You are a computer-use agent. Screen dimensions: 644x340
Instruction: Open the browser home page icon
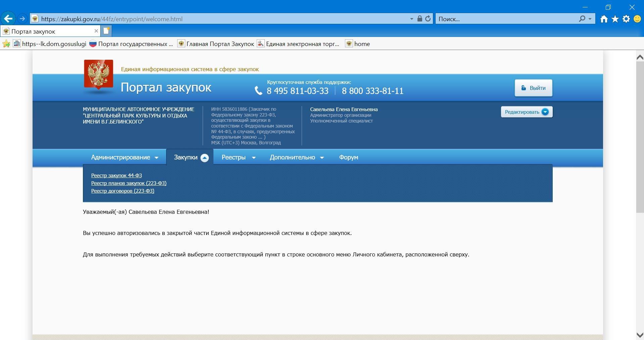[x=604, y=19]
